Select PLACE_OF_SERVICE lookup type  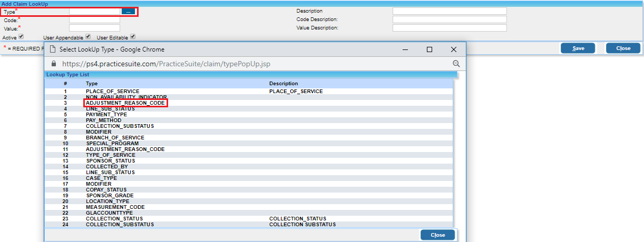pyautogui.click(x=112, y=92)
